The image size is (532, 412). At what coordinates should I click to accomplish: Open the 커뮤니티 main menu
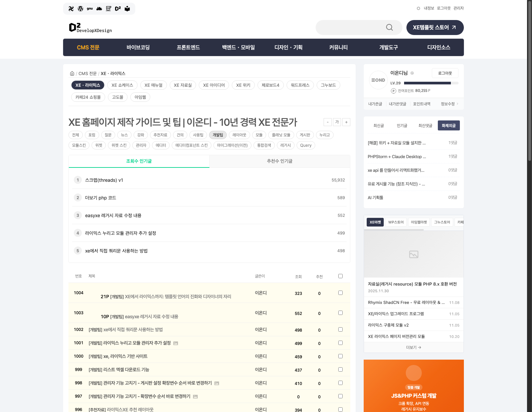click(x=339, y=47)
